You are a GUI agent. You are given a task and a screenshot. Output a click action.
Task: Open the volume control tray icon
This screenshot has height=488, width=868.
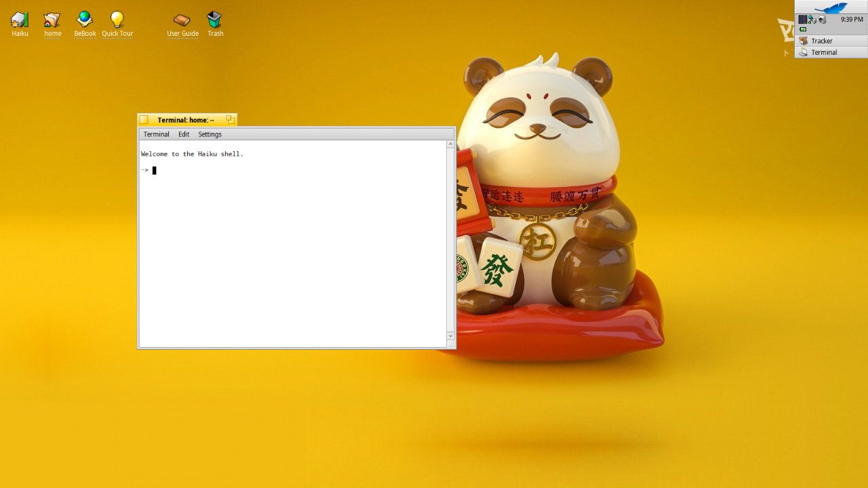click(823, 20)
